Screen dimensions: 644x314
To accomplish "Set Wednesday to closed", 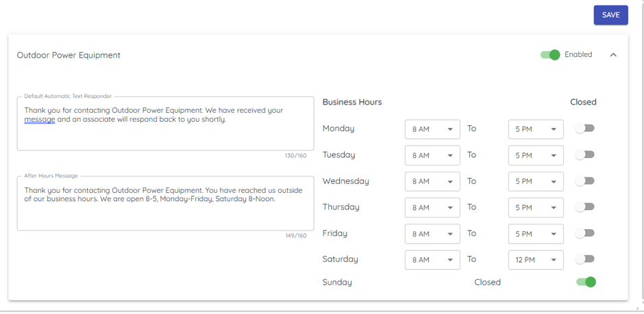I will click(x=584, y=181).
